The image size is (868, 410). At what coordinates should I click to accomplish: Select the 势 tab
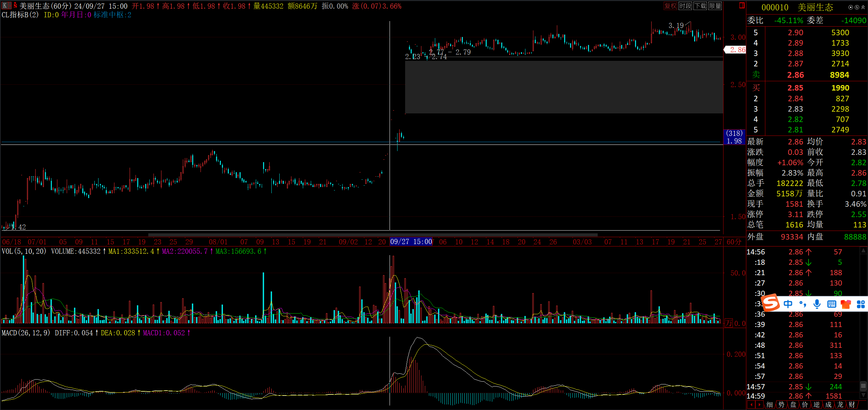(781, 404)
